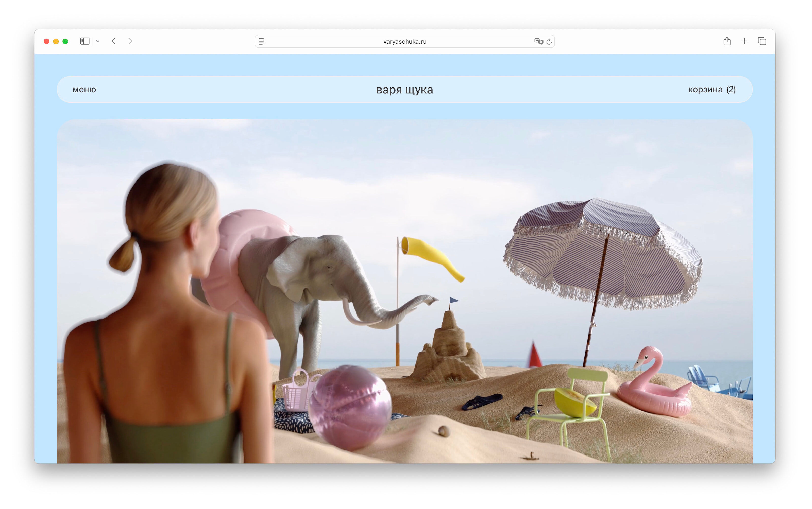Show the tab overview

click(x=762, y=41)
